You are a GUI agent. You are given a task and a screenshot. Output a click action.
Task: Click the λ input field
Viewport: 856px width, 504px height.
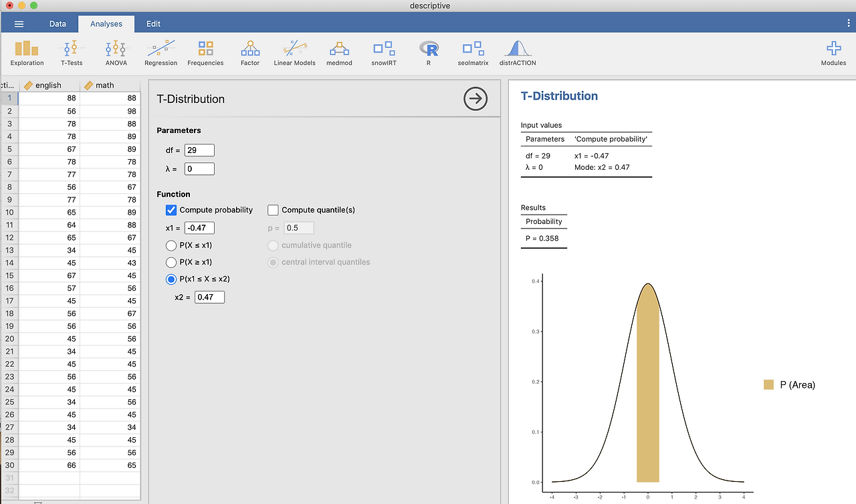[x=199, y=169]
